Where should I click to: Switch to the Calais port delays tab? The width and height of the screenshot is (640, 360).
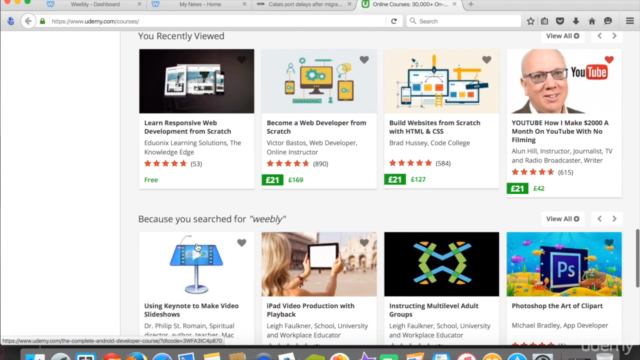click(304, 4)
